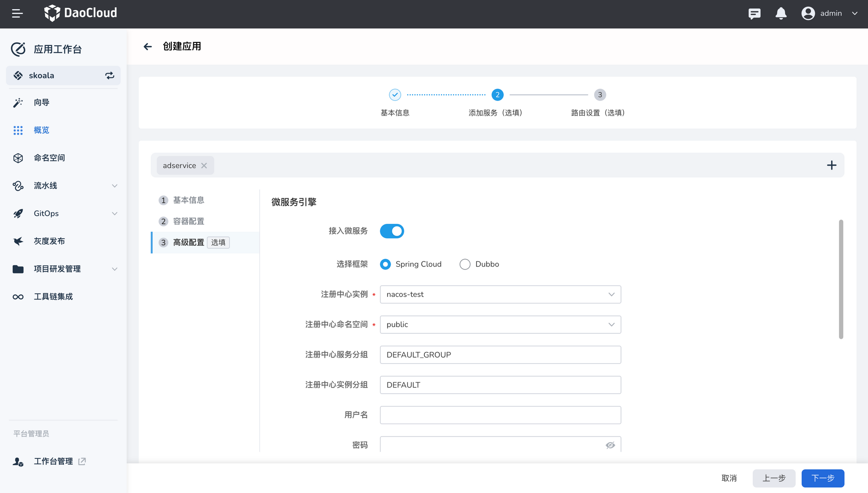Viewport: 868px width, 493px height.
Task: Click the 注册中心服务分组 DEFAULT_GROUP field
Action: (500, 355)
